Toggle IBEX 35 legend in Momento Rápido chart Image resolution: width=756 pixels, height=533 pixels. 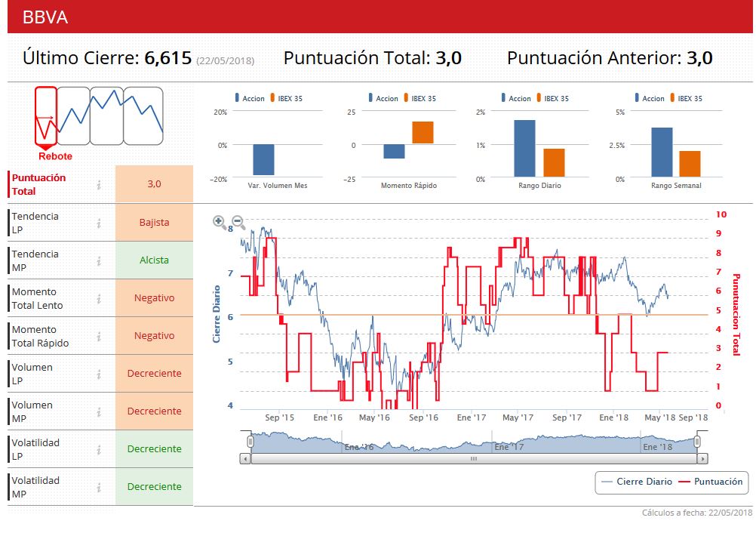(x=420, y=98)
